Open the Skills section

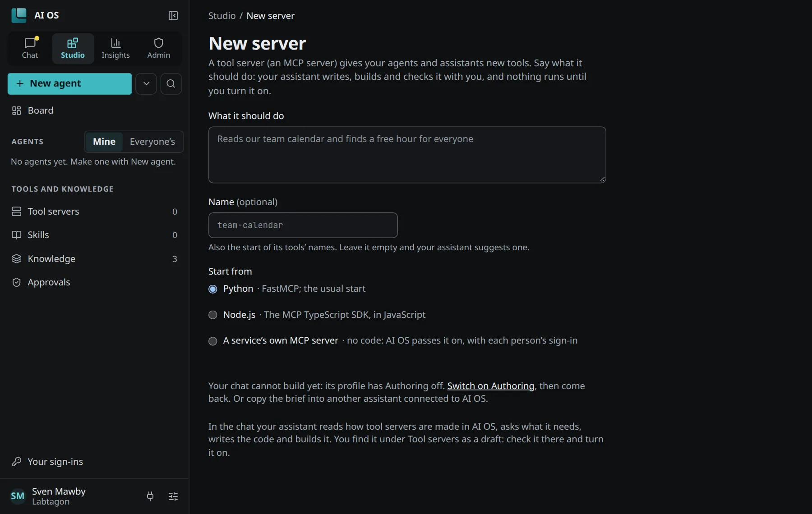[94, 235]
